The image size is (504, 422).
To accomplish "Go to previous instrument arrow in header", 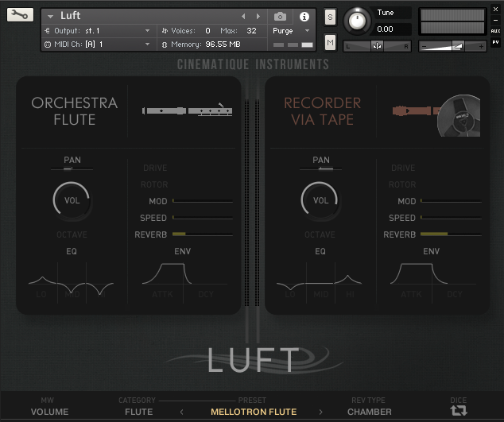I will click(x=243, y=16).
